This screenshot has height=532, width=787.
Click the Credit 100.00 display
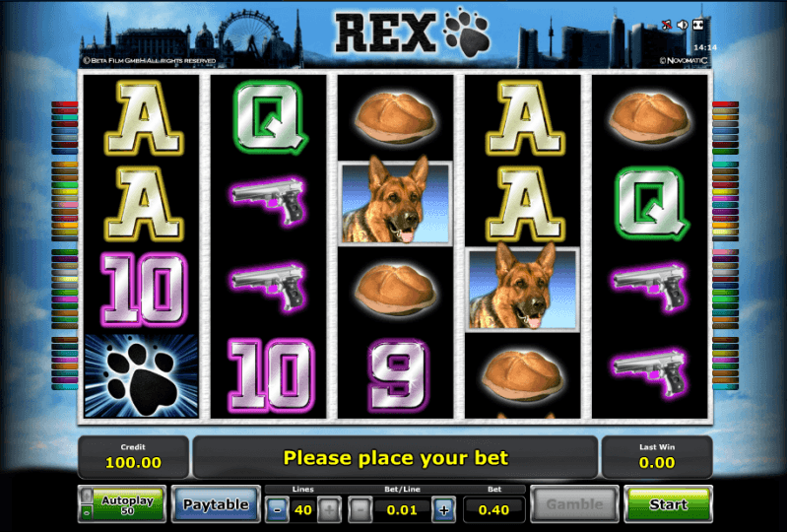(x=134, y=457)
